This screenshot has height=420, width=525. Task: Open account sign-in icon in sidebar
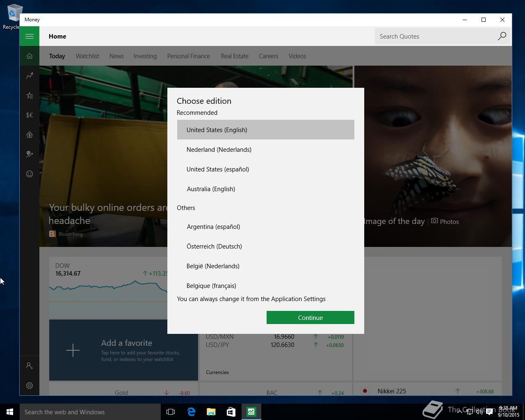[30, 365]
